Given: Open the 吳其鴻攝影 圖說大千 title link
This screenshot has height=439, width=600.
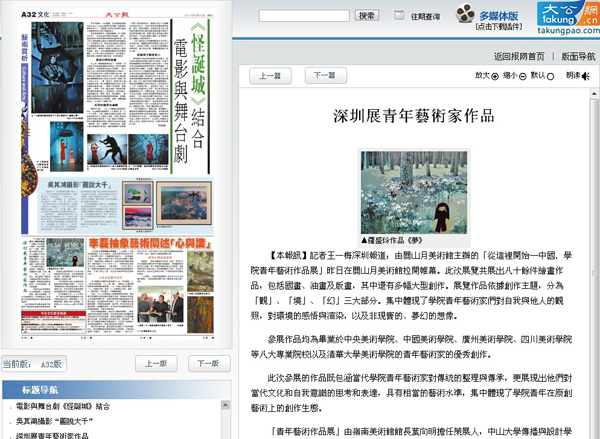Looking at the screenshot, I should (x=54, y=421).
